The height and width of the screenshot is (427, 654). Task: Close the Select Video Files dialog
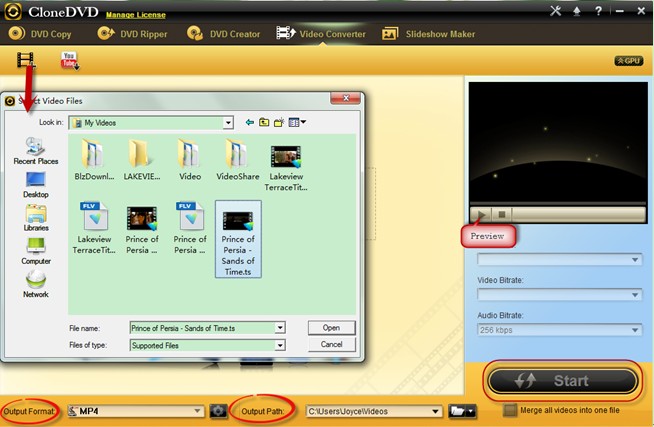click(345, 98)
